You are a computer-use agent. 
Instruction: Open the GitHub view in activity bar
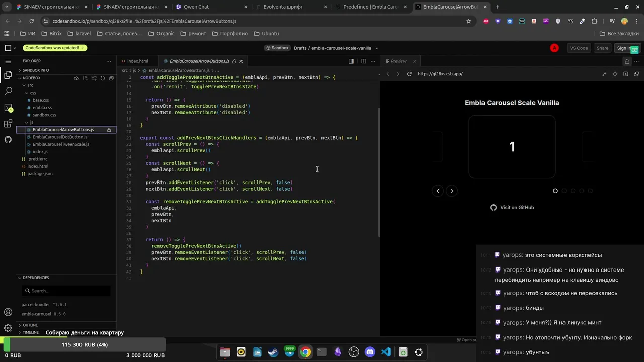tap(8, 139)
